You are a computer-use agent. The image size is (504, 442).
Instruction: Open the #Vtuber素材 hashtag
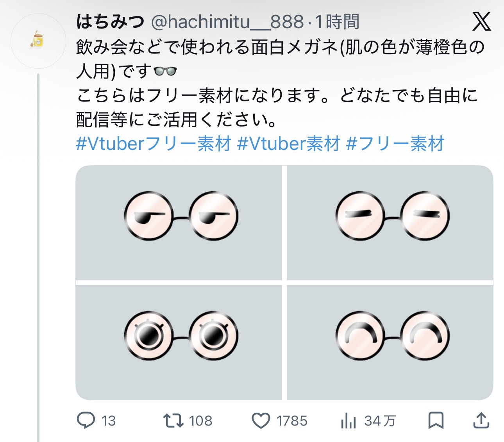(x=289, y=144)
